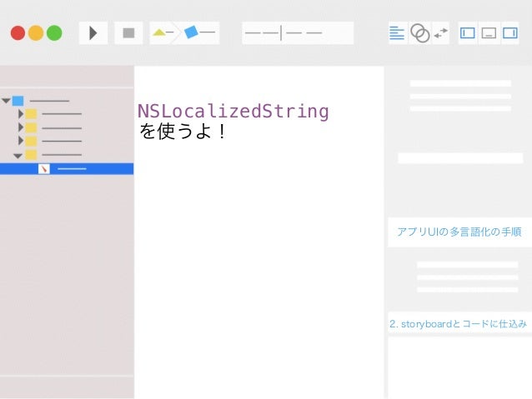Click the NSLocalizedString text in editor

[x=233, y=112]
